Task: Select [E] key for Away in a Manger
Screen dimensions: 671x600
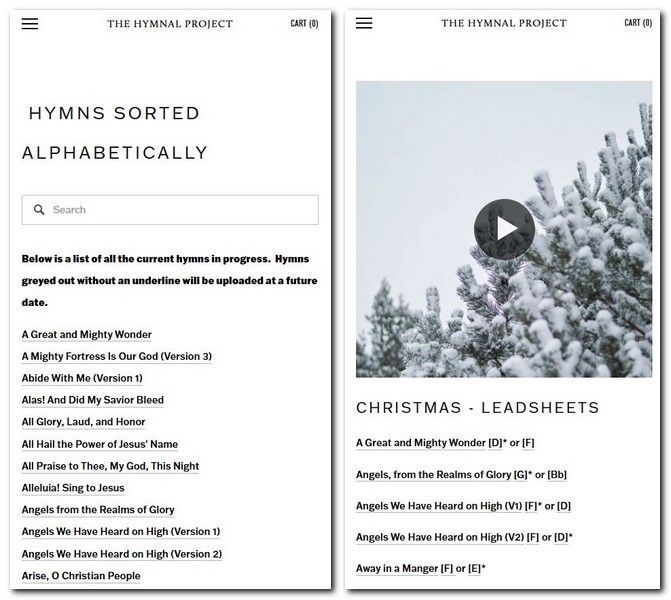Action: coord(474,568)
